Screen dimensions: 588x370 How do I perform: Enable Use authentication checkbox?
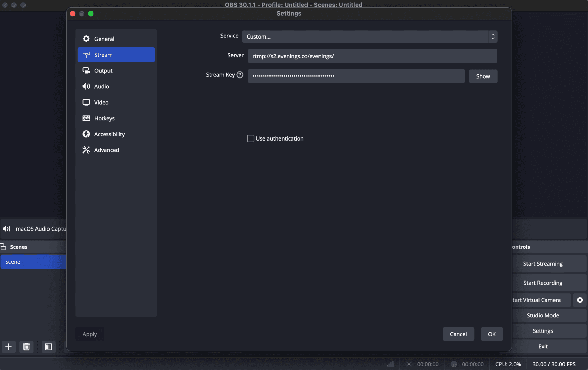click(x=251, y=138)
